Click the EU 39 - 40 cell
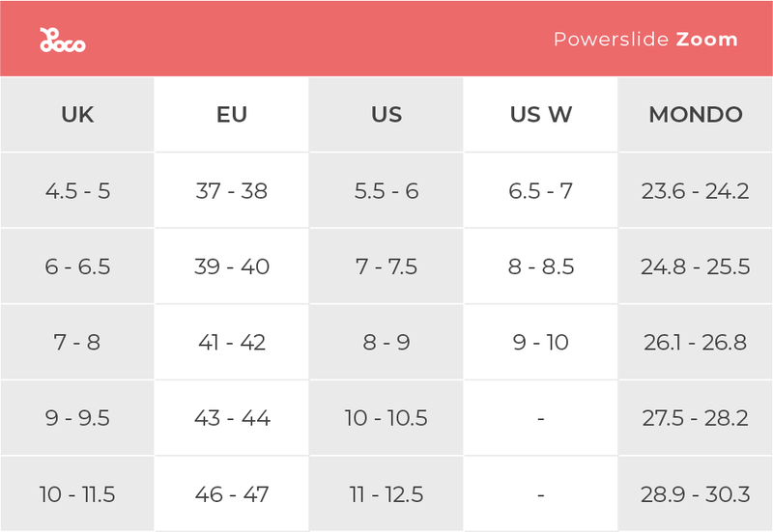This screenshot has width=773, height=532. (x=232, y=266)
